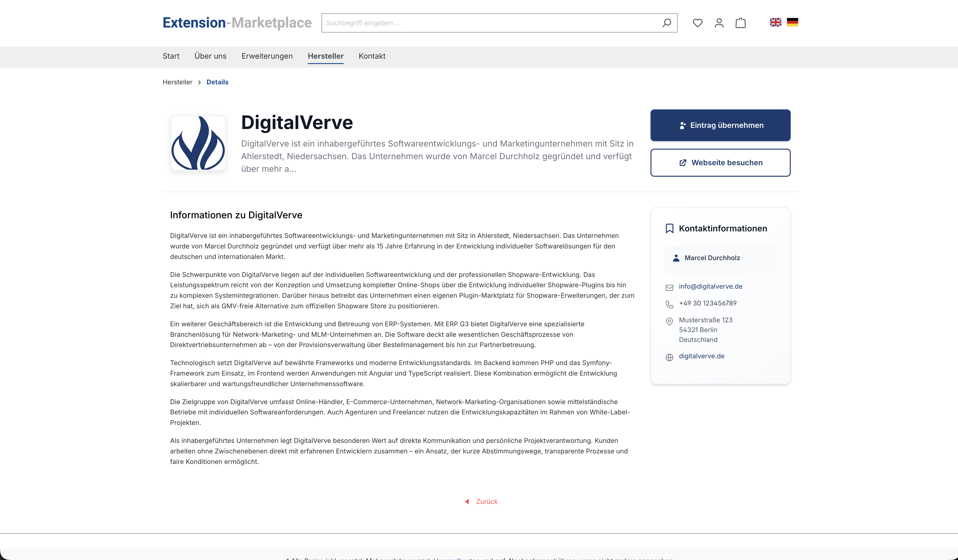Click the bookmark icon beside Kontaktinformationen

pyautogui.click(x=669, y=229)
